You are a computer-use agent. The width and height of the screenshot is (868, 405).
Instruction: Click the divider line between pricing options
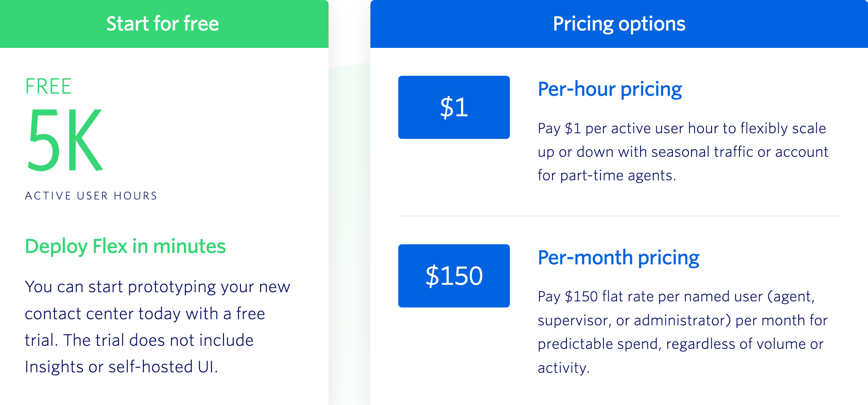tap(619, 216)
